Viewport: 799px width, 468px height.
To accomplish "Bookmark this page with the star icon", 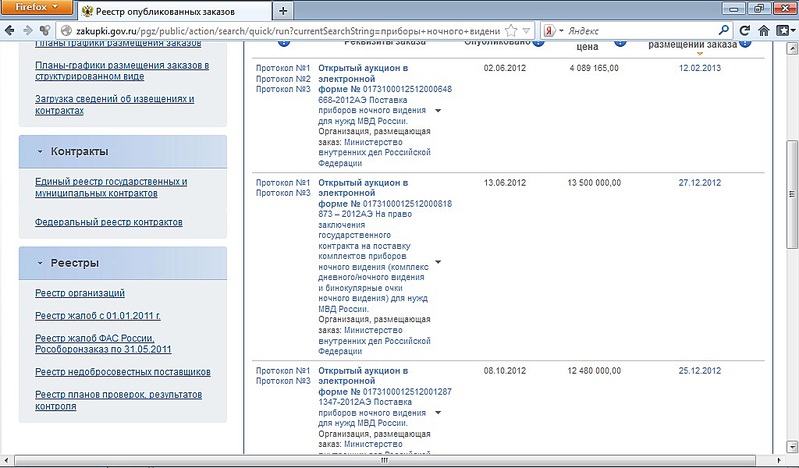I will (x=511, y=31).
